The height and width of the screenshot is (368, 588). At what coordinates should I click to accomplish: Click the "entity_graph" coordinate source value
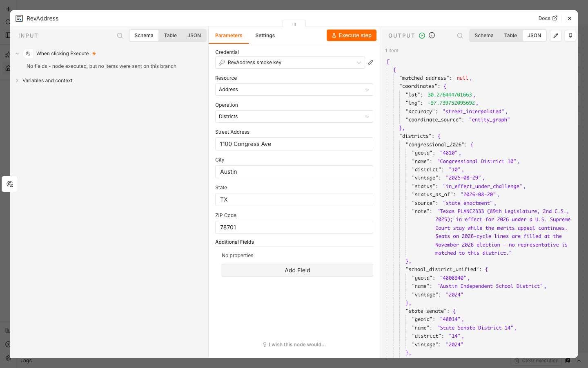489,120
